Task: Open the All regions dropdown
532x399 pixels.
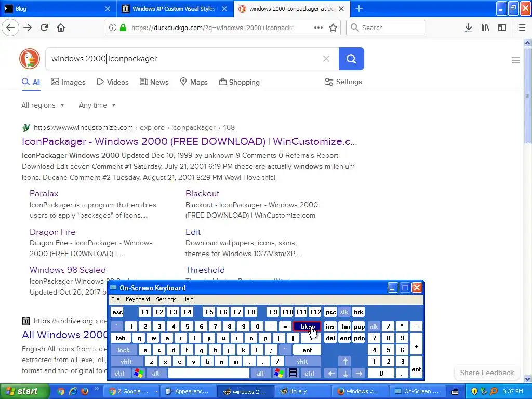Action: 43,105
